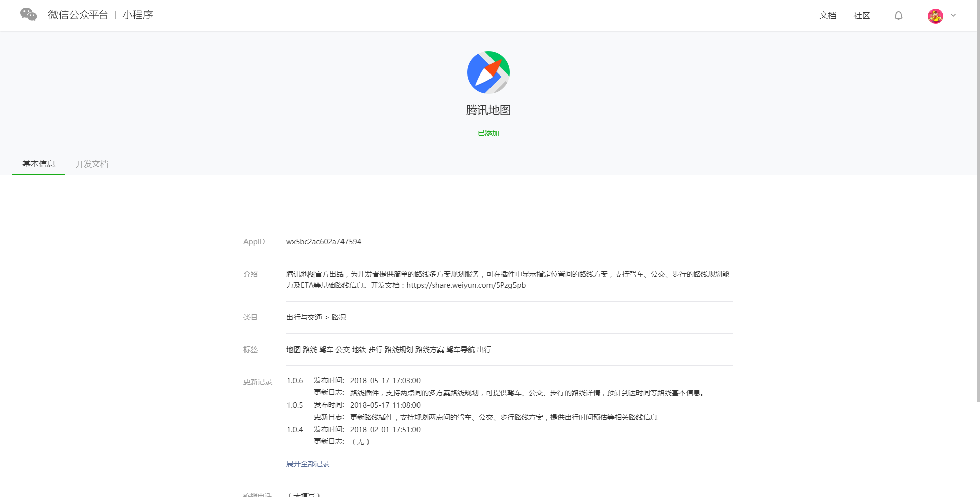Click the 腾讯地图 plugin name

[488, 110]
